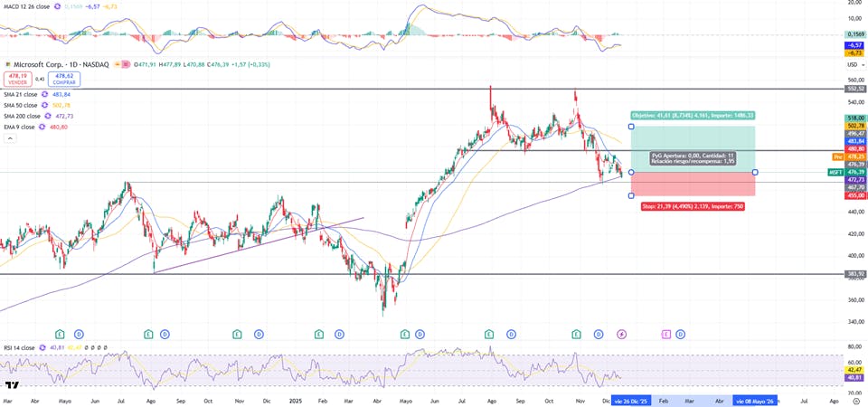Click the 502,78 SMA 50 axis label
Viewport: 868px width, 407px height.
tap(855, 126)
